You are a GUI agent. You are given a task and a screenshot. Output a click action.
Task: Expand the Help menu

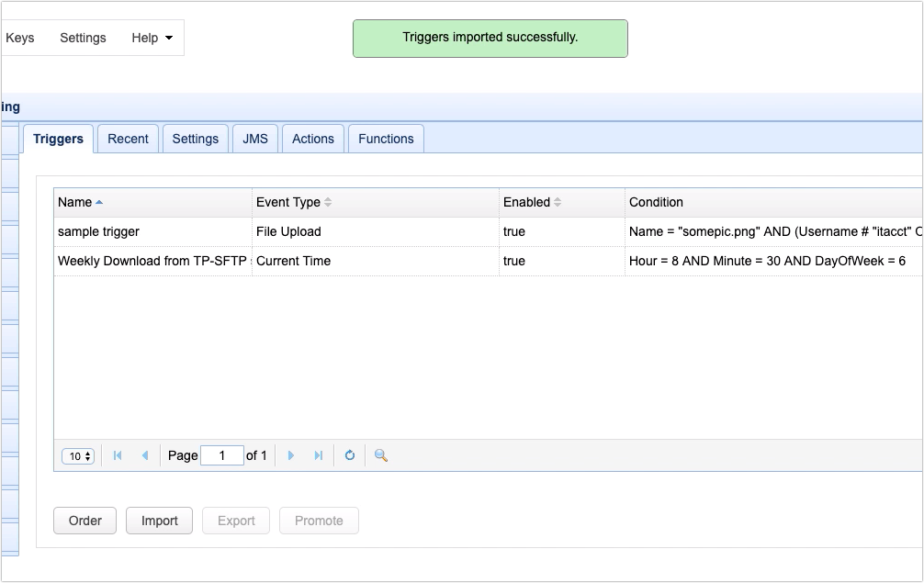152,38
